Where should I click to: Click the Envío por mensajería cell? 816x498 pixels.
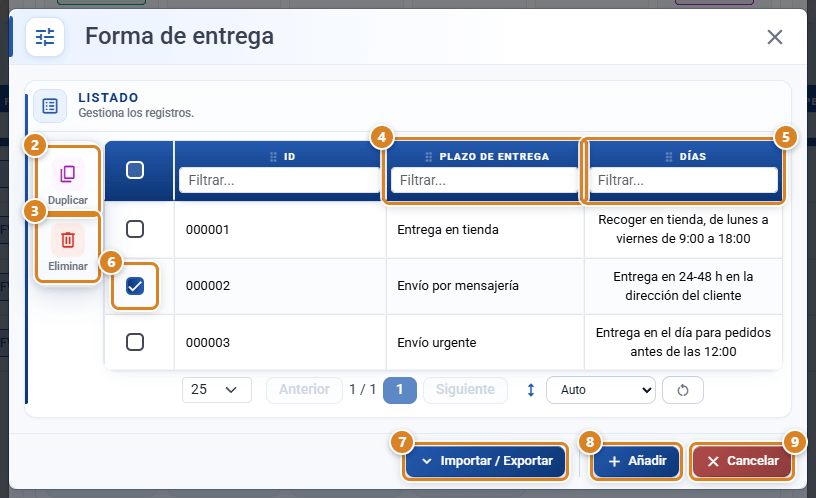coord(485,286)
